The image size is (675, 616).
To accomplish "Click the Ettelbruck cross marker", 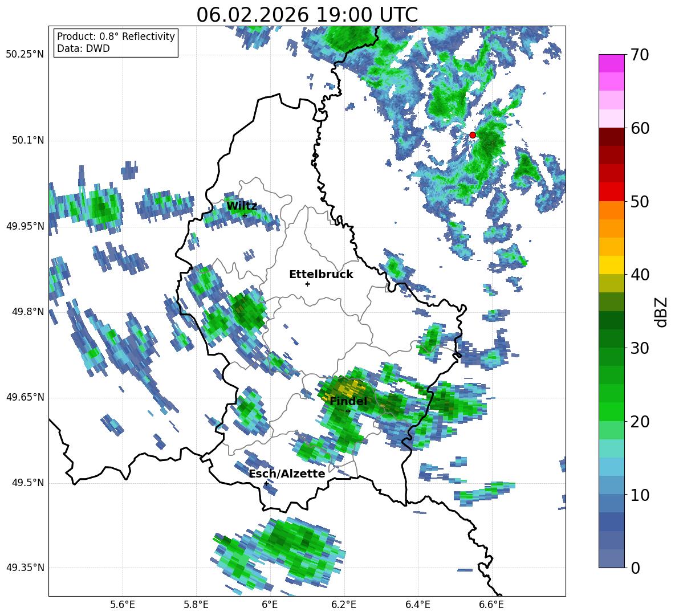I will 307,284.
